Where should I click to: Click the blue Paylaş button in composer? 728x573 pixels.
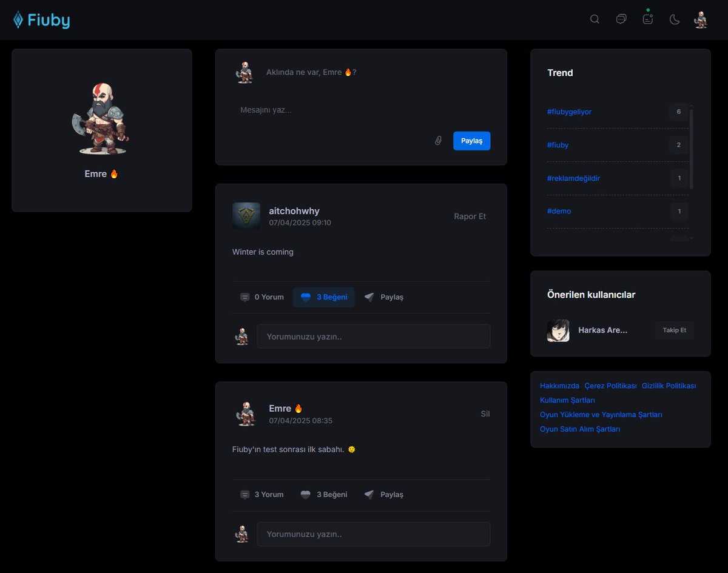tap(471, 141)
